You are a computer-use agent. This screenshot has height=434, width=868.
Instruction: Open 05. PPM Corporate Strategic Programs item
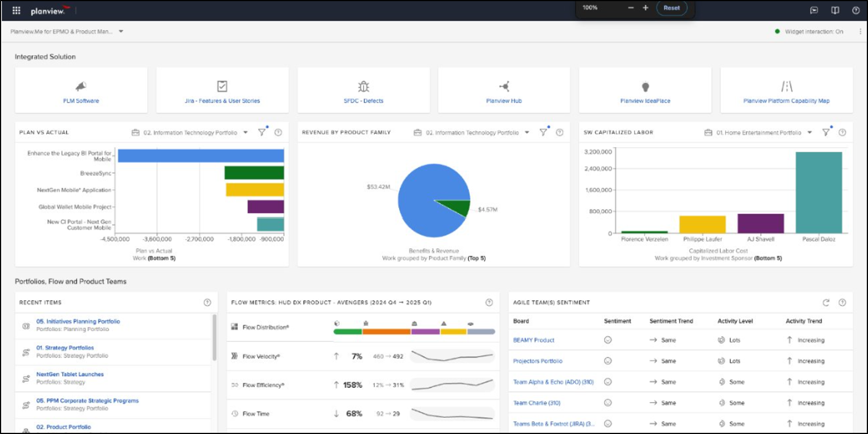pyautogui.click(x=87, y=401)
